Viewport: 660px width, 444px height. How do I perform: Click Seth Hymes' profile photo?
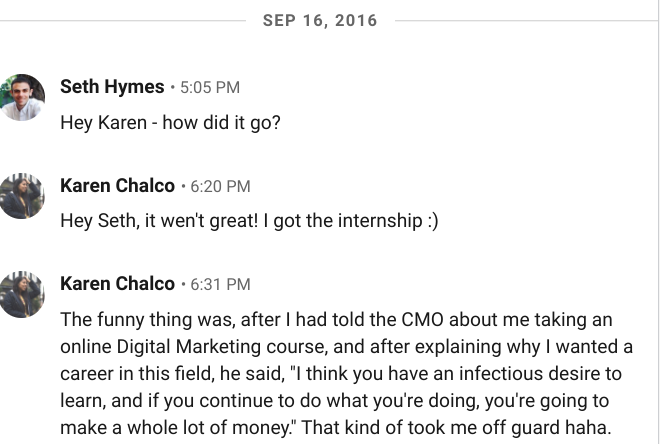pos(22,97)
